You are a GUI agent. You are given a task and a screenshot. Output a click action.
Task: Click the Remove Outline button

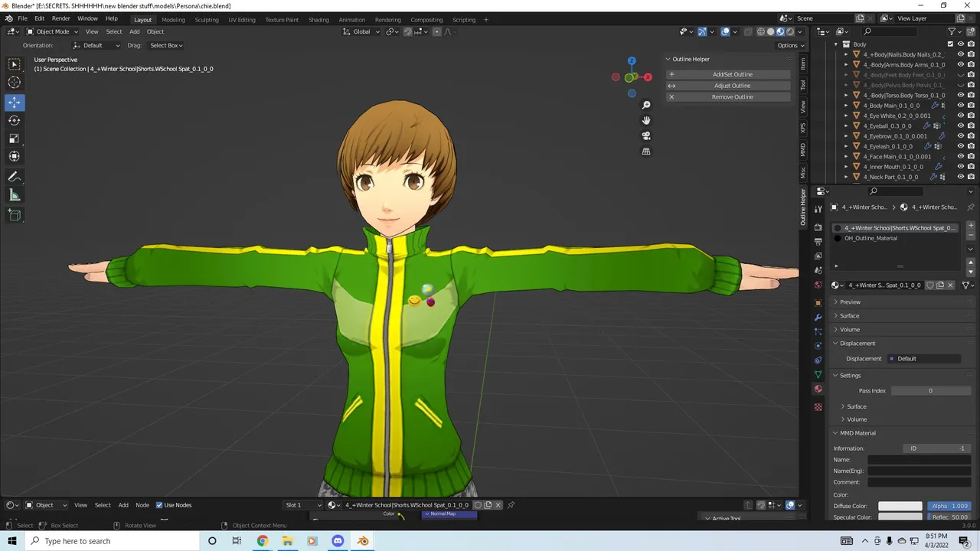pos(727,97)
